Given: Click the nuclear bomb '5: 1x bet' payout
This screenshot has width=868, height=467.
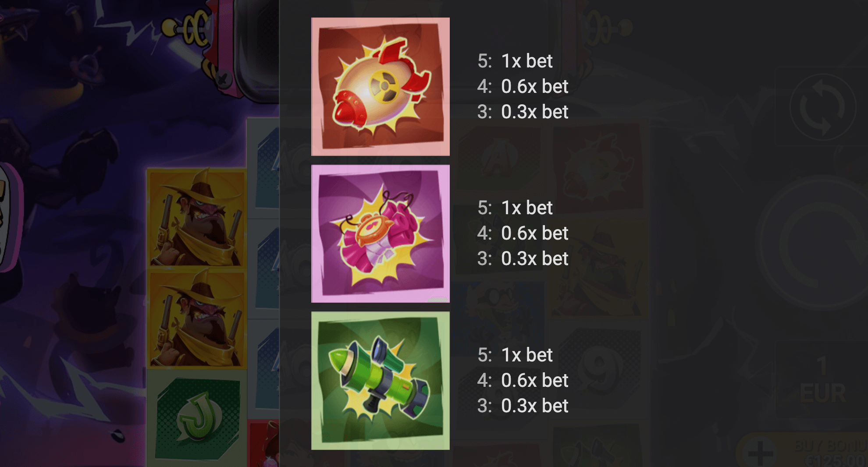Looking at the screenshot, I should (515, 61).
